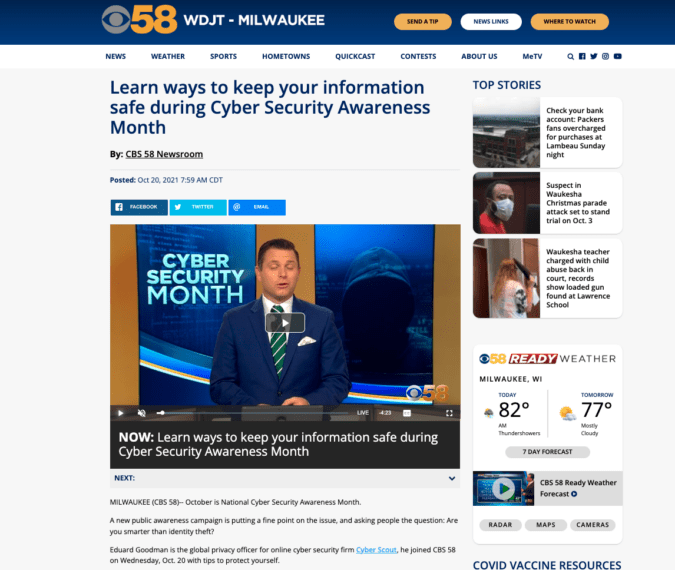The height and width of the screenshot is (570, 675).
Task: Share article via the FACEBOOK button
Action: pos(139,207)
